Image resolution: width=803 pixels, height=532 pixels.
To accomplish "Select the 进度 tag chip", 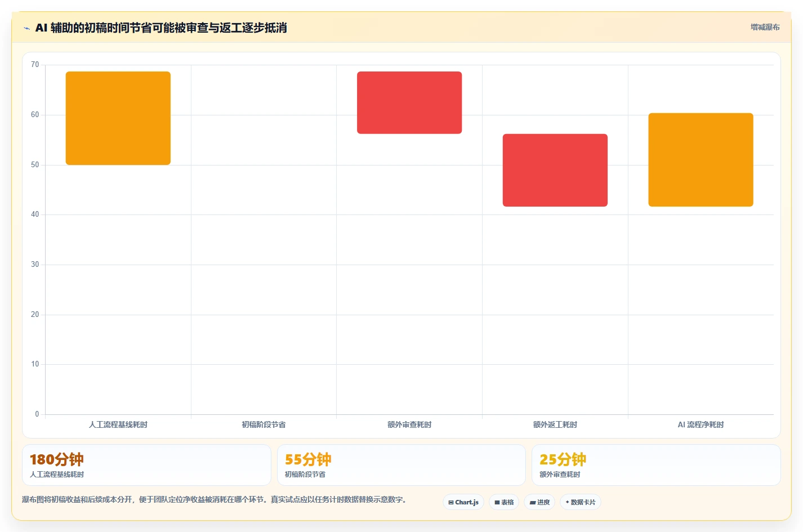I will click(539, 502).
